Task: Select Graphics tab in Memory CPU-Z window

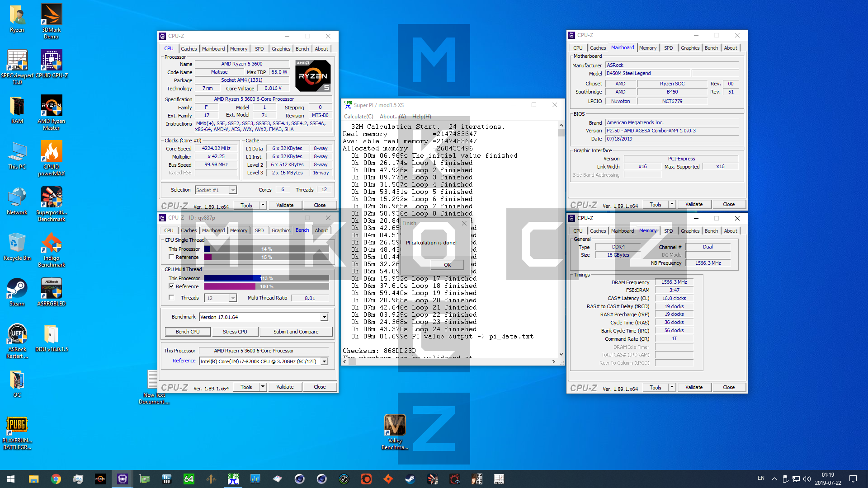Action: (690, 231)
